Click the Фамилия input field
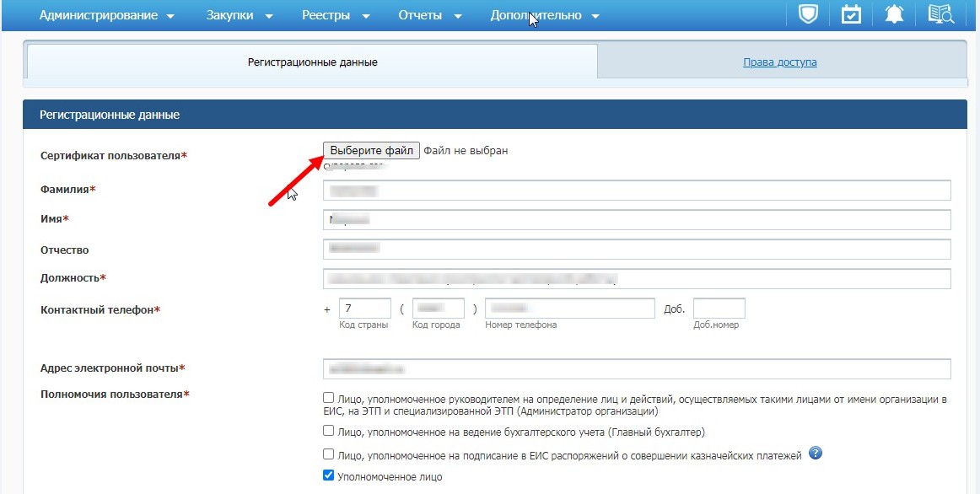 click(637, 191)
